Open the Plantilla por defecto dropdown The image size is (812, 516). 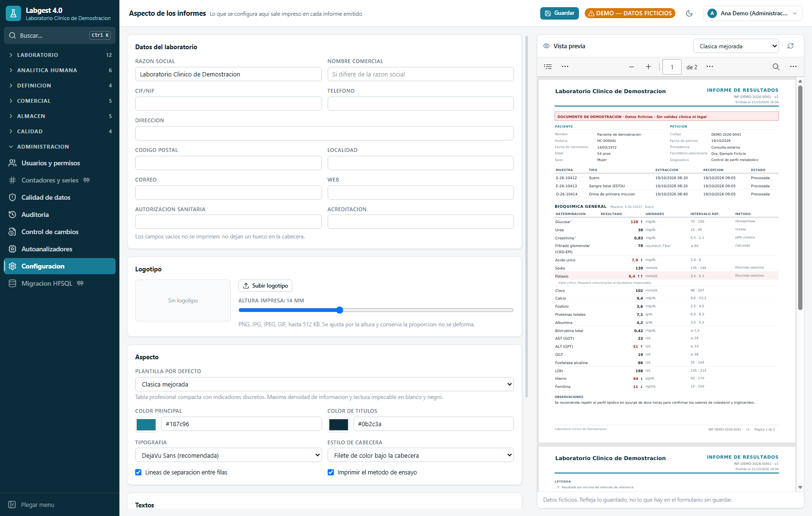[324, 384]
